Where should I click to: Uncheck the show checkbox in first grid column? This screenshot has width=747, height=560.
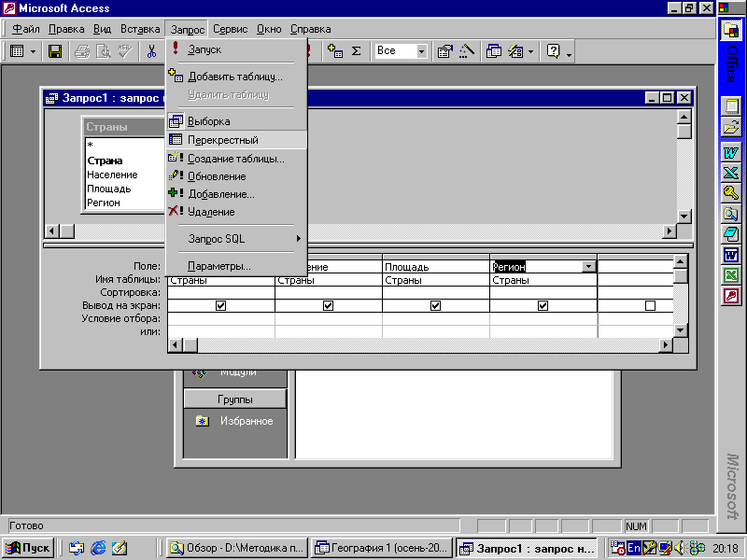220,306
